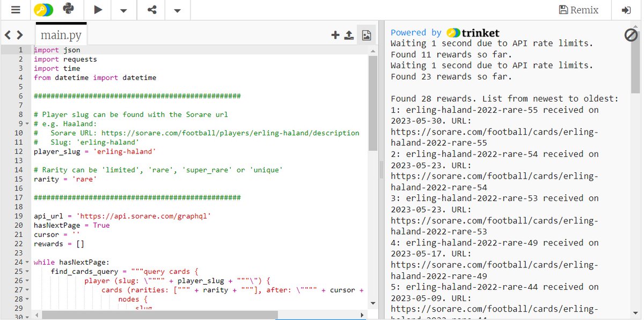
Task: Click the api_url assignment line
Action: (x=122, y=216)
